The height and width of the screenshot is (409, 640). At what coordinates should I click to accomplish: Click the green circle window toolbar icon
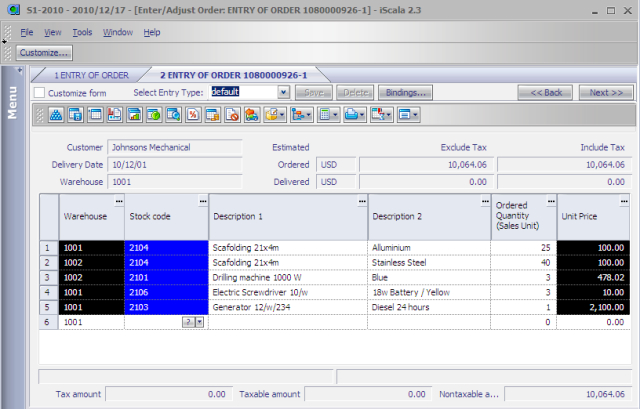coord(154,115)
